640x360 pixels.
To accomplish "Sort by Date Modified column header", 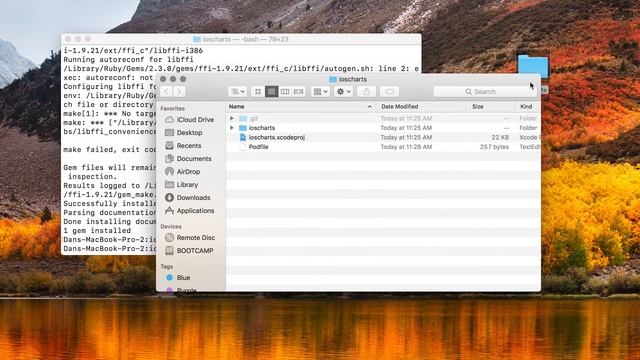I will (422, 107).
